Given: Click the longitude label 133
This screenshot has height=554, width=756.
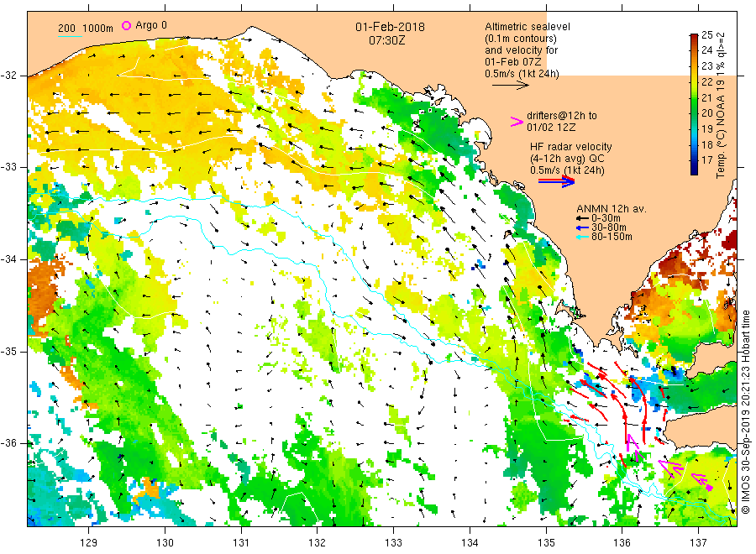Looking at the screenshot, I should [393, 543].
